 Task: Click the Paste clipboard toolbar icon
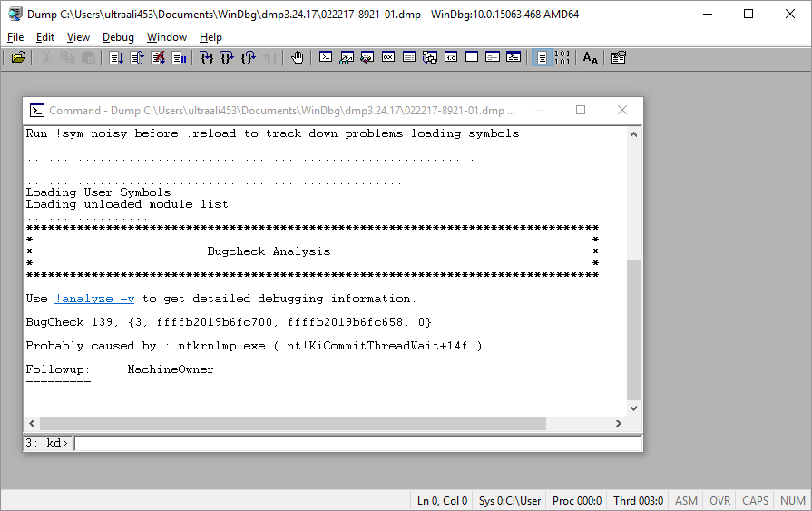(89, 57)
